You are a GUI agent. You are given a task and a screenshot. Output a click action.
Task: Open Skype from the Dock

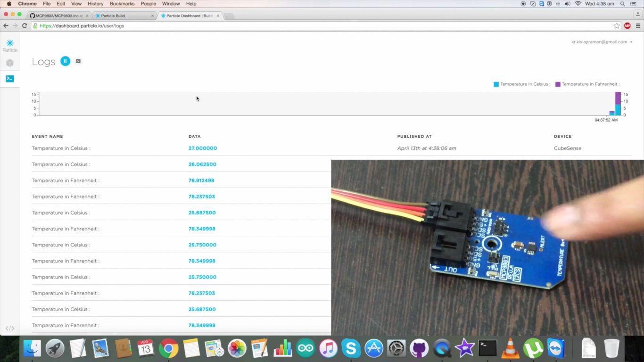pyautogui.click(x=351, y=348)
